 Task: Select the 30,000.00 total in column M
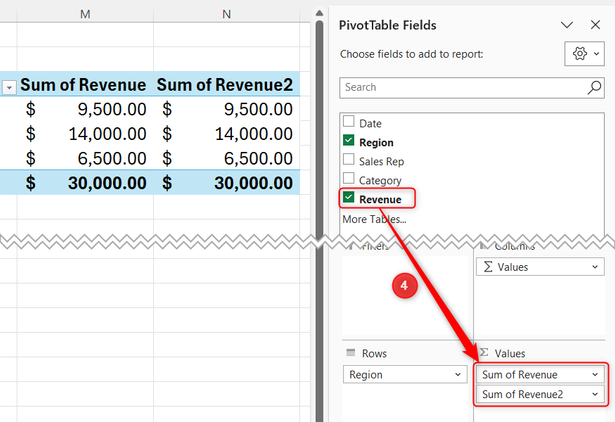[x=85, y=183]
